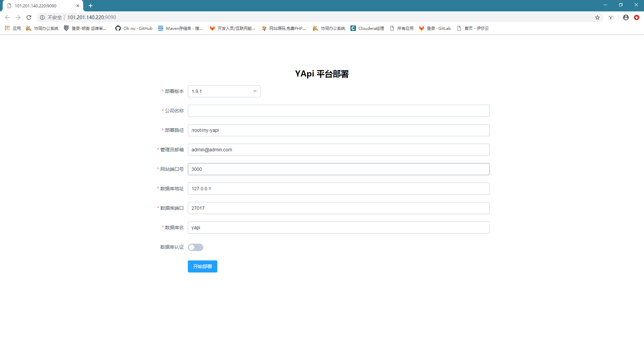Expand the 部署版本 1.9.1 dropdown
644x349 pixels.
coord(224,91)
